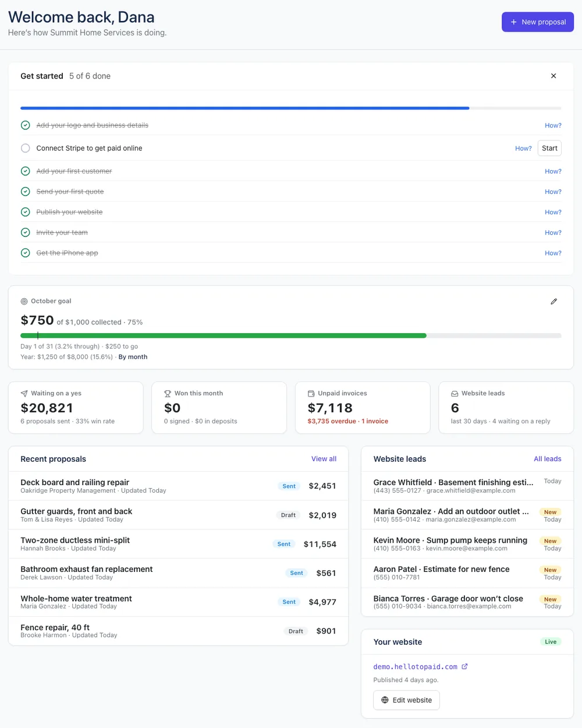The width and height of the screenshot is (582, 728).
Task: Toggle the checkmark for Get the iPhone app
Action: pos(26,253)
